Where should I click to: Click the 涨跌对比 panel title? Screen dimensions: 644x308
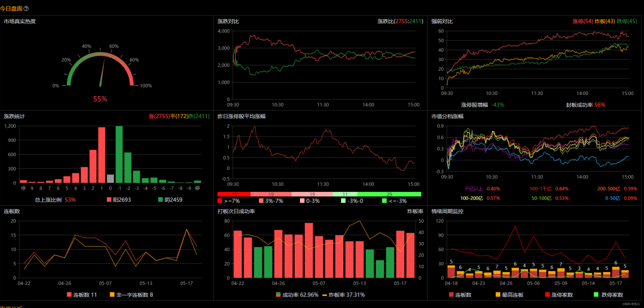[228, 21]
